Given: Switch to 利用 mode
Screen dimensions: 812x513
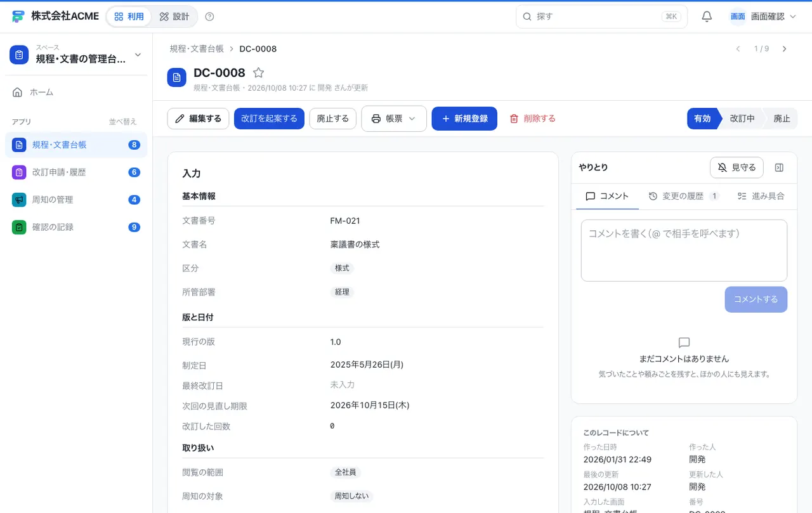Looking at the screenshot, I should 129,16.
